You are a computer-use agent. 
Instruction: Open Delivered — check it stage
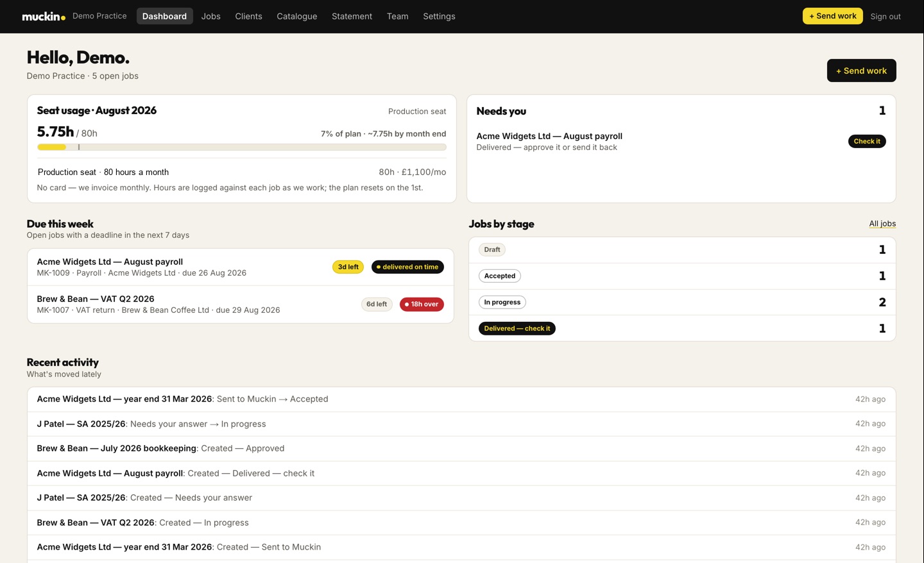(x=682, y=328)
